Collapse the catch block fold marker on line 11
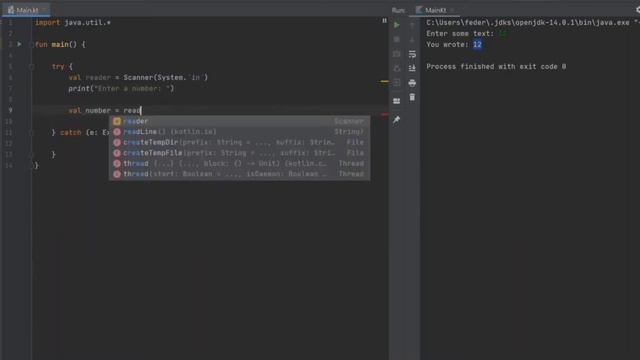Image resolution: width=640 pixels, height=360 pixels. [31, 132]
